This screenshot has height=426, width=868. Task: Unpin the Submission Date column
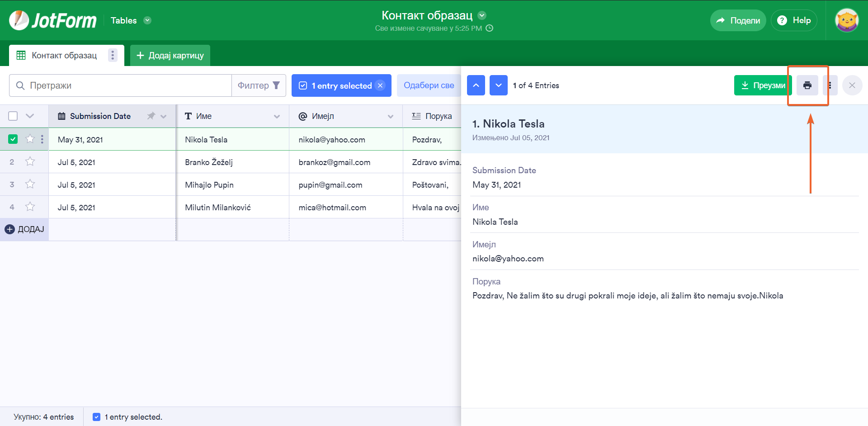tap(151, 116)
